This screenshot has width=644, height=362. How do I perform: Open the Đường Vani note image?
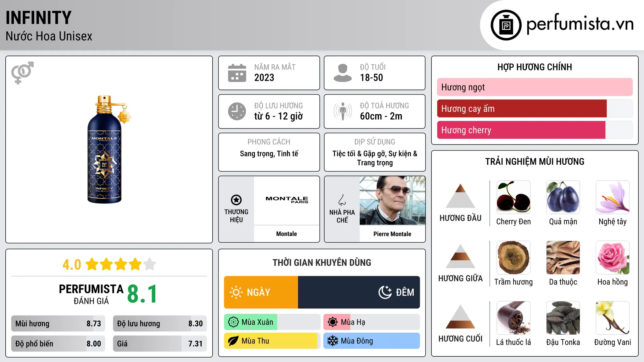pos(613,318)
